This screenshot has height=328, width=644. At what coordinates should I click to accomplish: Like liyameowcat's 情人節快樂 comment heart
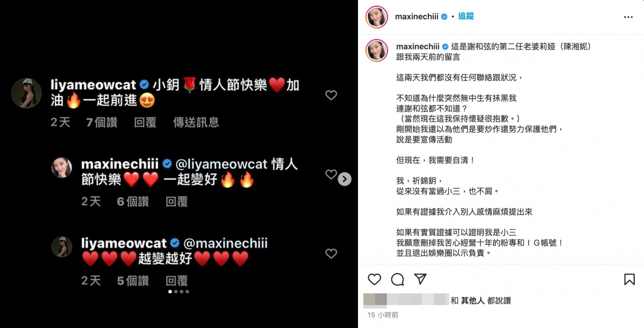click(331, 95)
